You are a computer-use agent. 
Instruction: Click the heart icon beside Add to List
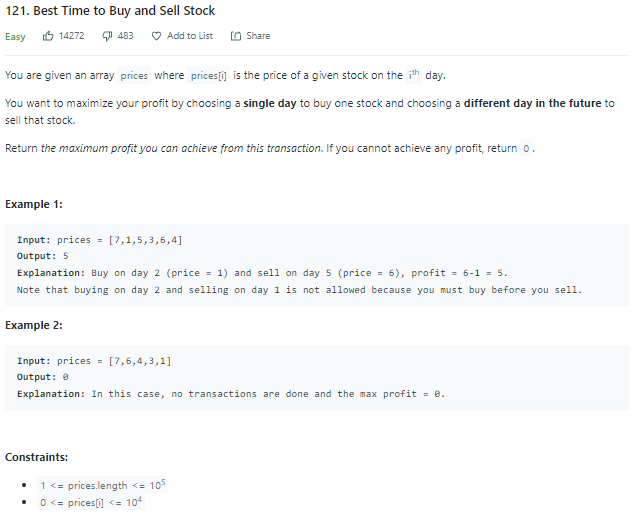click(x=156, y=36)
